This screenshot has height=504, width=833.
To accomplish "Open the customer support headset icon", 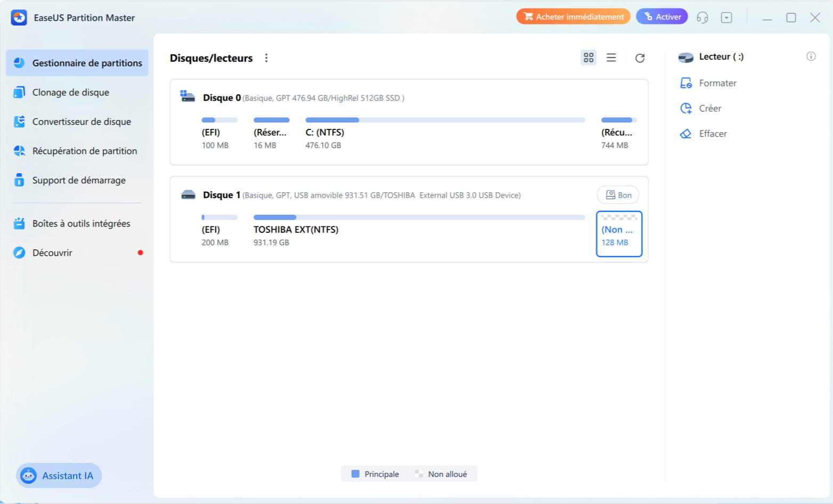I will click(x=702, y=18).
